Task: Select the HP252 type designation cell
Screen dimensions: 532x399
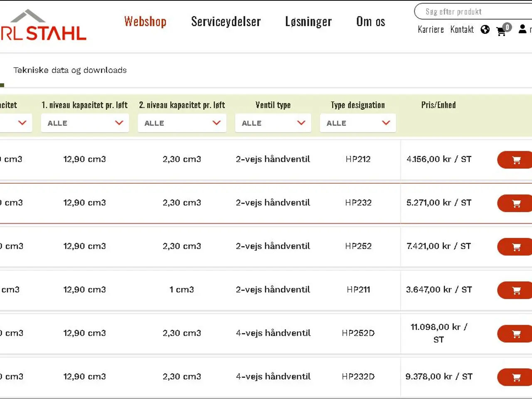Action: pyautogui.click(x=358, y=246)
